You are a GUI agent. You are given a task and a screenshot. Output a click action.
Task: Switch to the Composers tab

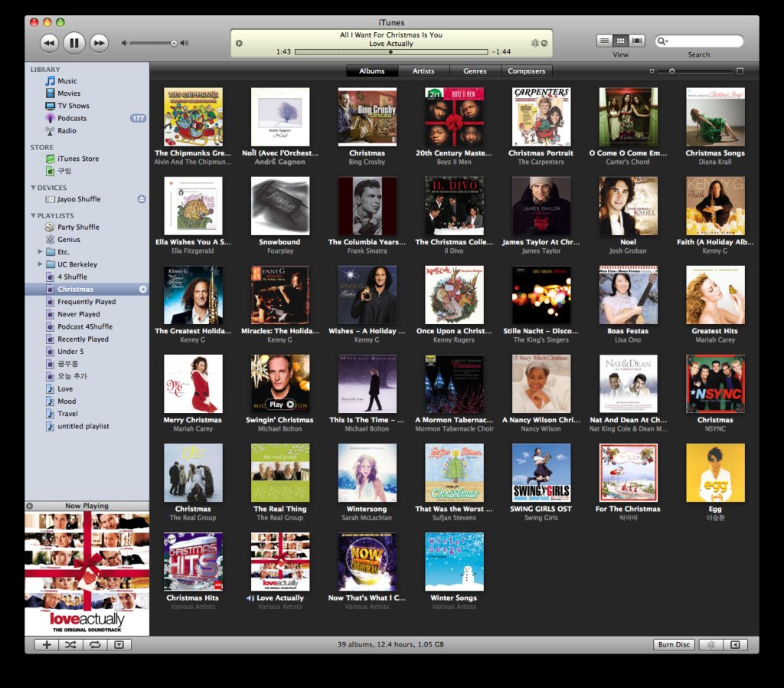(526, 71)
